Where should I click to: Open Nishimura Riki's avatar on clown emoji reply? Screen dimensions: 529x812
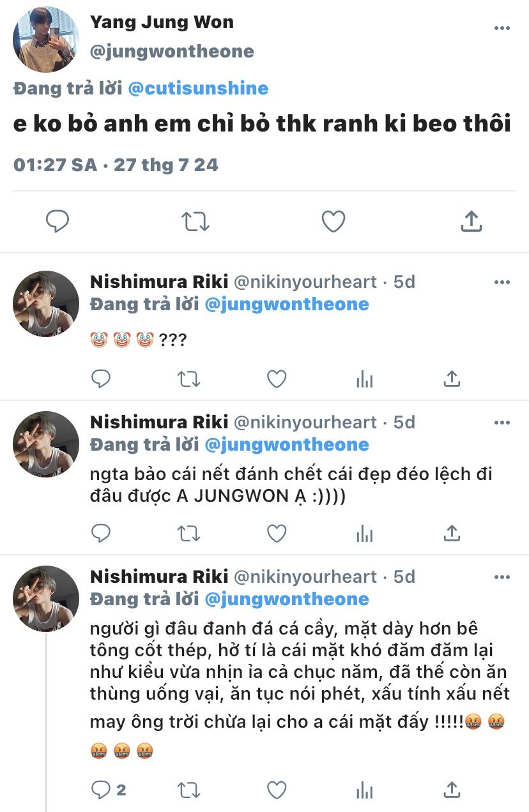[46, 304]
